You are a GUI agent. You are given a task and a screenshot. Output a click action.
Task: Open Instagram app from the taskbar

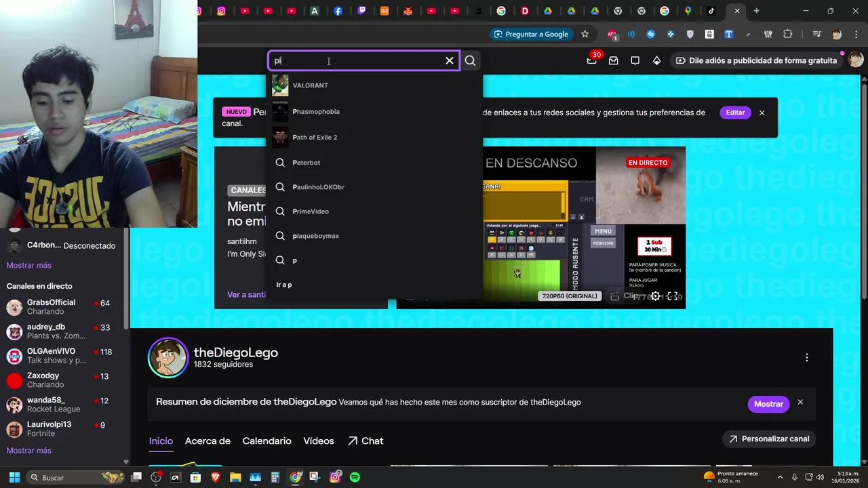point(335,477)
